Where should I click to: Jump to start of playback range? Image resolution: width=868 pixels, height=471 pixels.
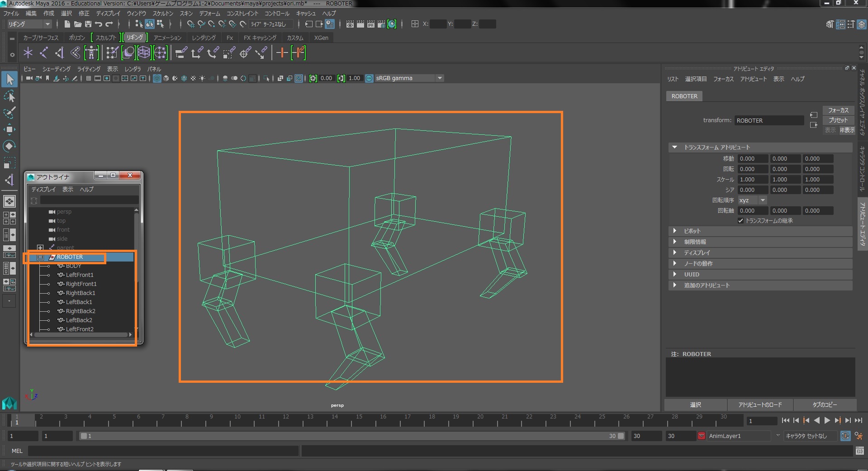point(786,420)
